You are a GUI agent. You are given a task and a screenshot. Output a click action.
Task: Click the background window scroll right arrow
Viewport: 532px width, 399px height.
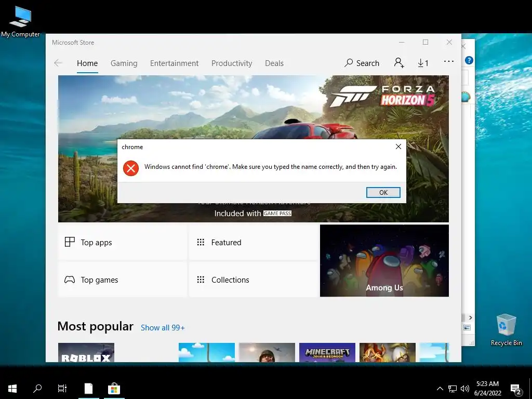tap(470, 317)
